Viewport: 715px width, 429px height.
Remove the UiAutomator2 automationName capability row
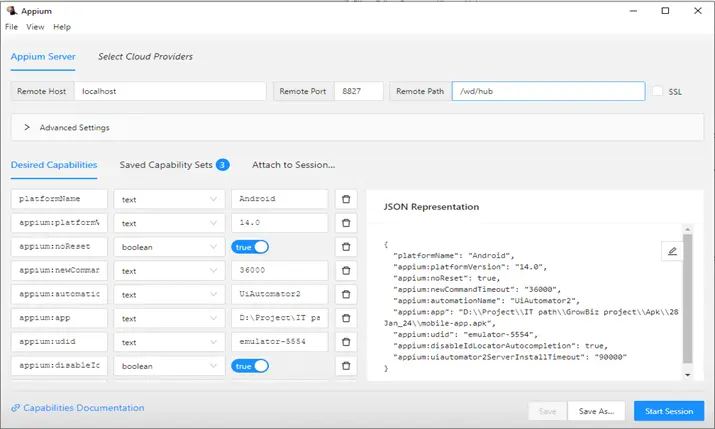pos(346,294)
